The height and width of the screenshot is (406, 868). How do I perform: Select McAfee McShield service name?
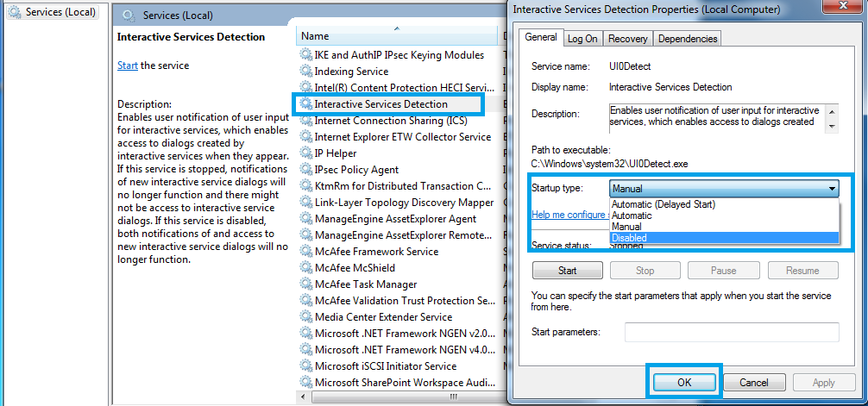pos(355,268)
